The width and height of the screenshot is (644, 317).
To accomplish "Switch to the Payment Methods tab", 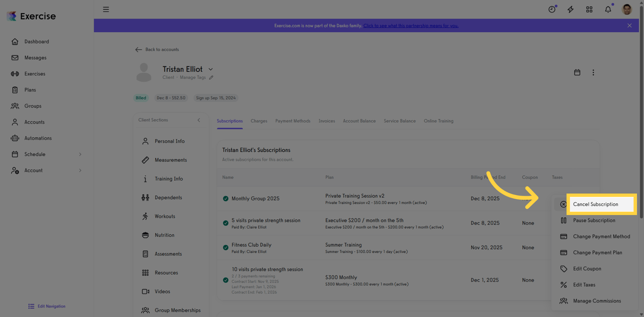I will 293,121.
